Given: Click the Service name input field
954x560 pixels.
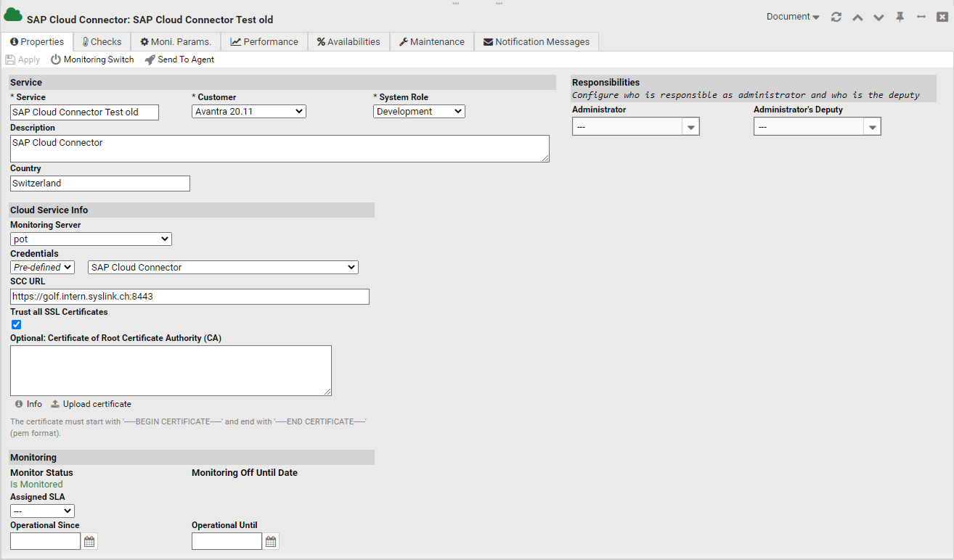Looking at the screenshot, I should (84, 112).
